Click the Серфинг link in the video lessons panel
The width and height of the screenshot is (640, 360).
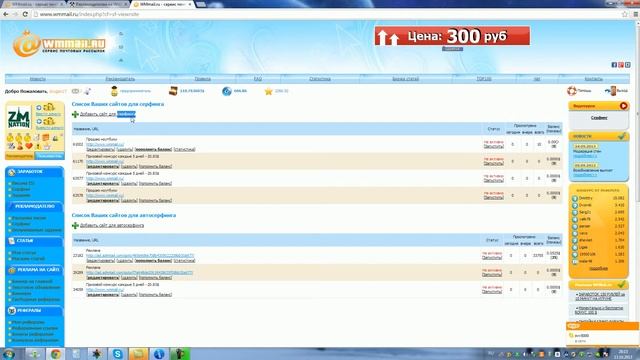[599, 118]
